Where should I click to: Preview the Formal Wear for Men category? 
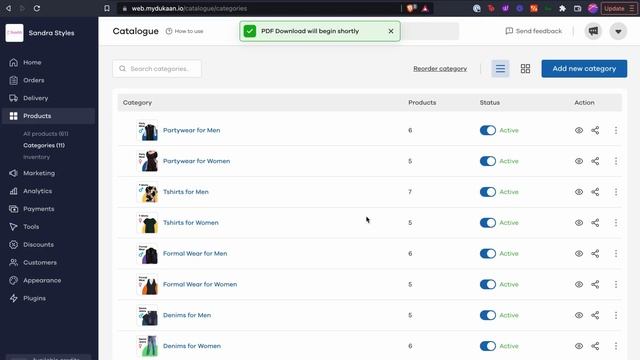pyautogui.click(x=579, y=253)
